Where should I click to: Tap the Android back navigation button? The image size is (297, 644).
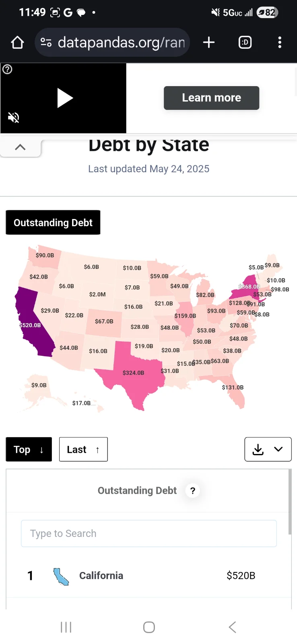[232, 627]
